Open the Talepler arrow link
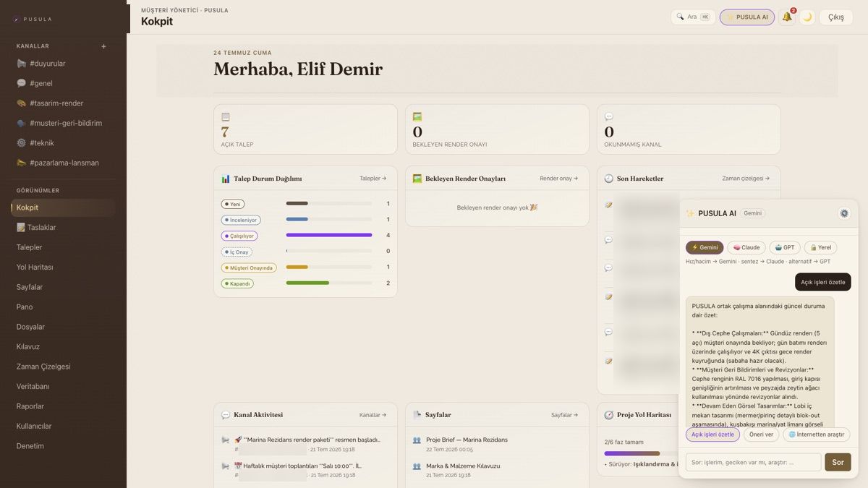 pos(373,179)
